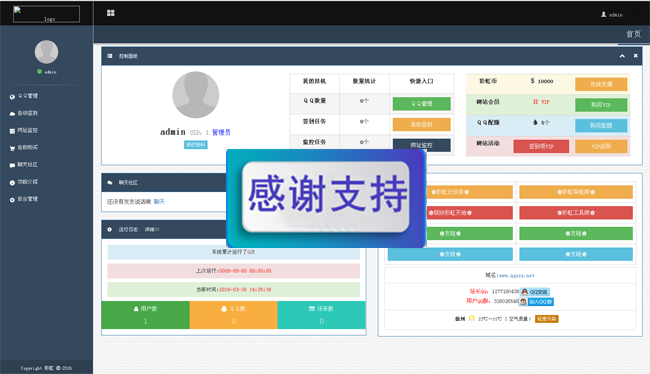The height and width of the screenshot is (374, 650).
Task: Open the 详细>> link in 运行日志 header
Action: 152,229
